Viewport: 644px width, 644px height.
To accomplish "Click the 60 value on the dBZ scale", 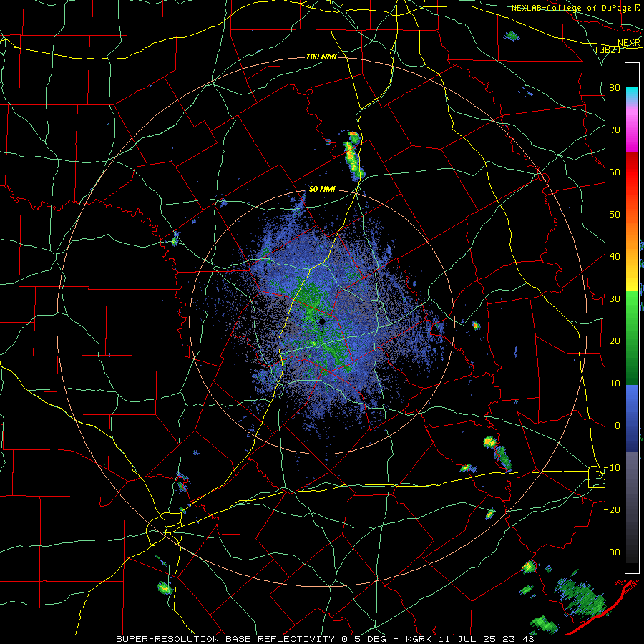I will 615,172.
